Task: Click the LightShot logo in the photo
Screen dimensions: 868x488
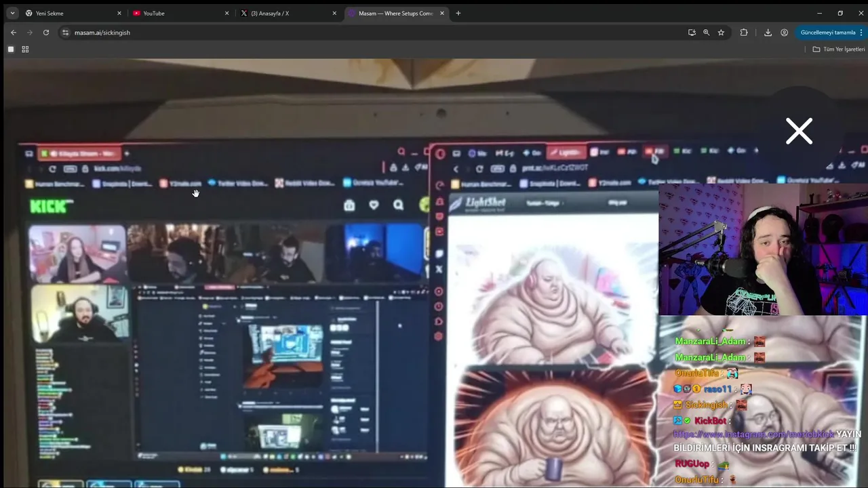Action: click(x=478, y=202)
